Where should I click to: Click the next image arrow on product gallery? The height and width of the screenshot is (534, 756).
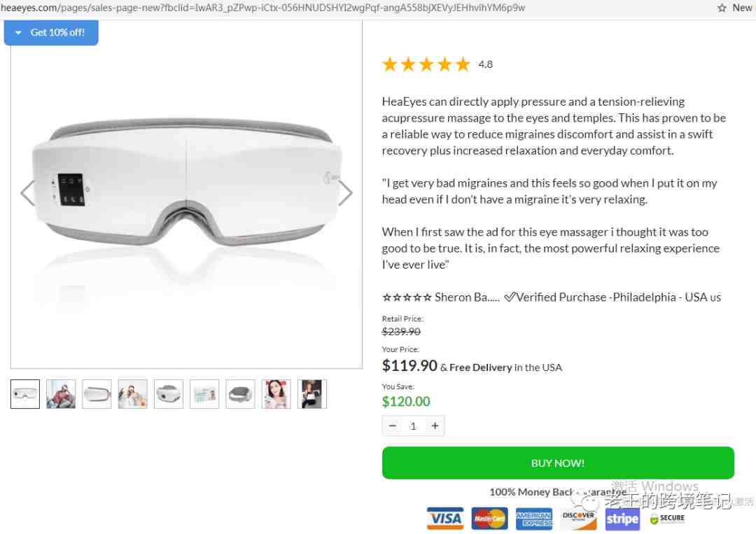(x=345, y=194)
